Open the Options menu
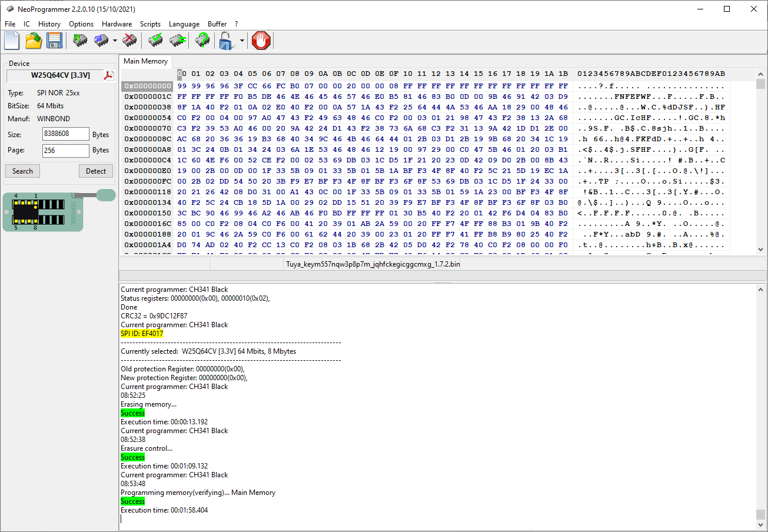The height and width of the screenshot is (532, 768). [81, 24]
